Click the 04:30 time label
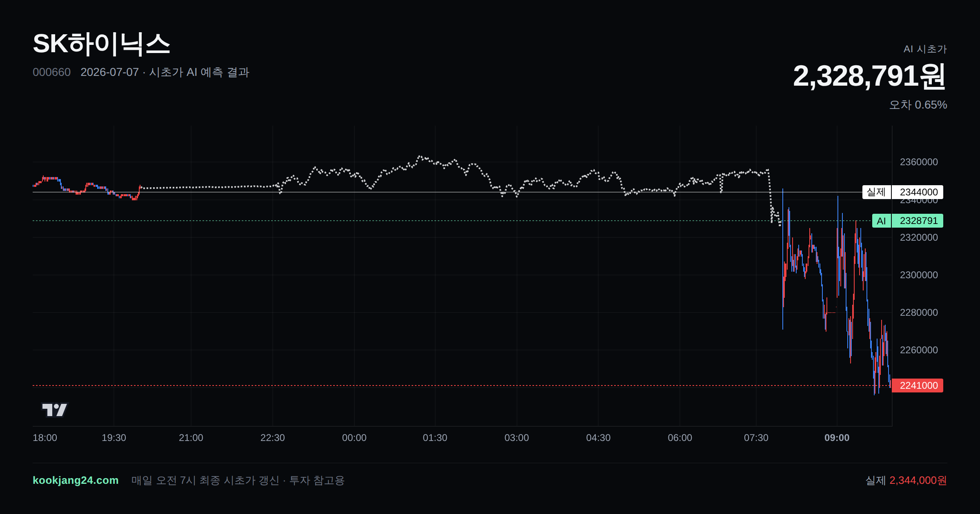980x514 pixels. (x=599, y=438)
